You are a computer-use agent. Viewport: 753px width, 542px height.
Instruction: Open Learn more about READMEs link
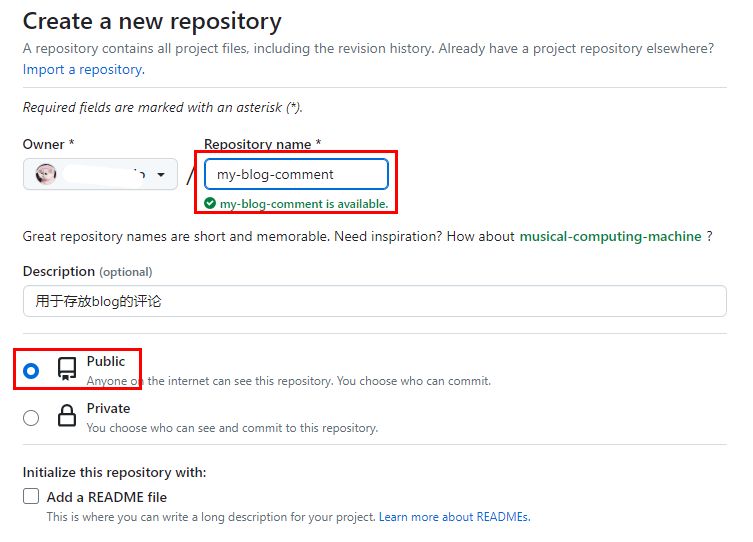454,517
